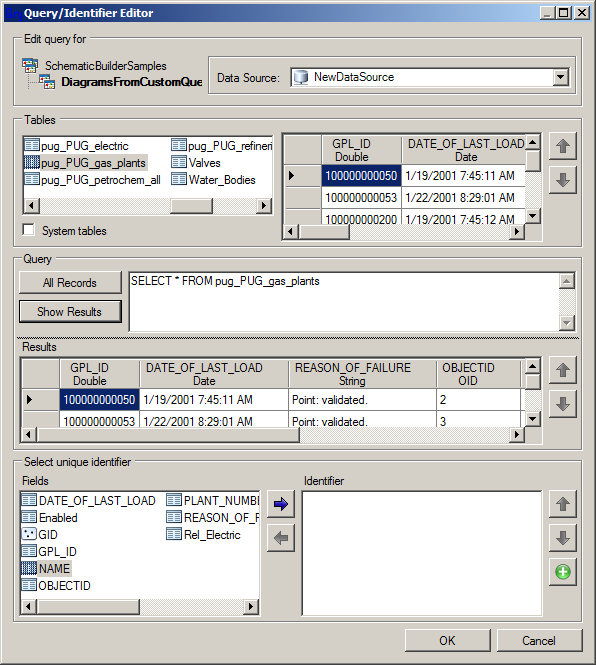Move up with the Tables preview up arrow

pos(562,146)
